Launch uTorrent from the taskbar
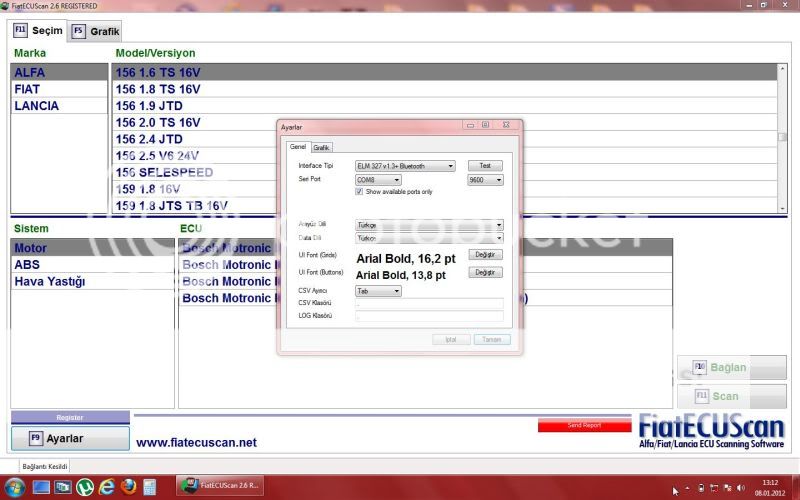The image size is (800, 500). click(x=85, y=487)
